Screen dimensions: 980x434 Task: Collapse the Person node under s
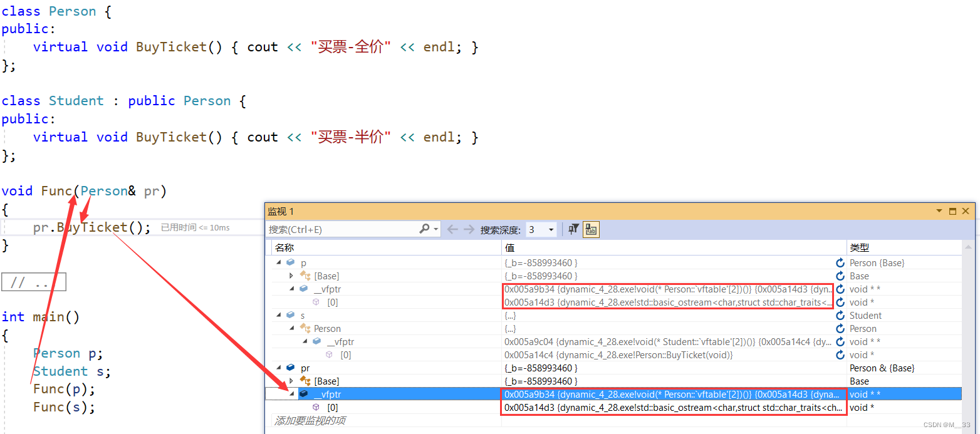pyautogui.click(x=291, y=328)
